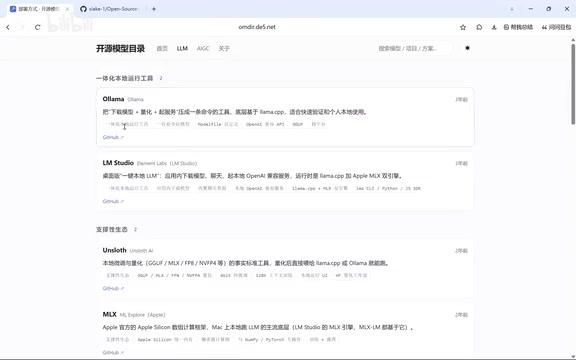The height and width of the screenshot is (360, 576).
Task: Open the Ollama card GitHub link
Action: (113, 137)
